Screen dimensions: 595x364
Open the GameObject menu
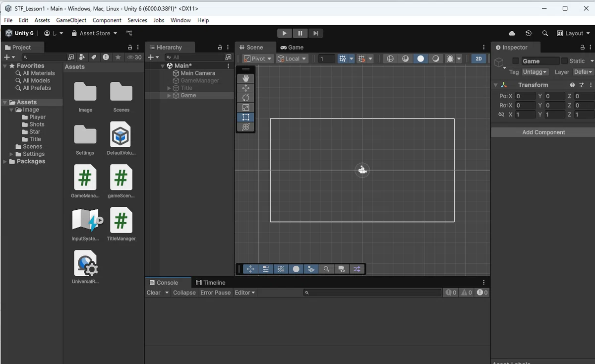(71, 20)
